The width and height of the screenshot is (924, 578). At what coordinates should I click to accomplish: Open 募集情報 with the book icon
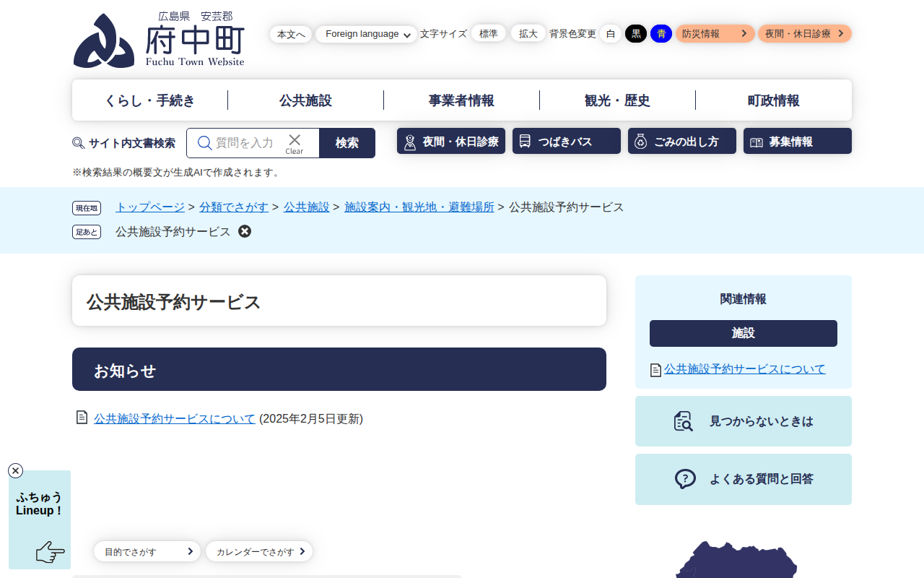pyautogui.click(x=755, y=140)
